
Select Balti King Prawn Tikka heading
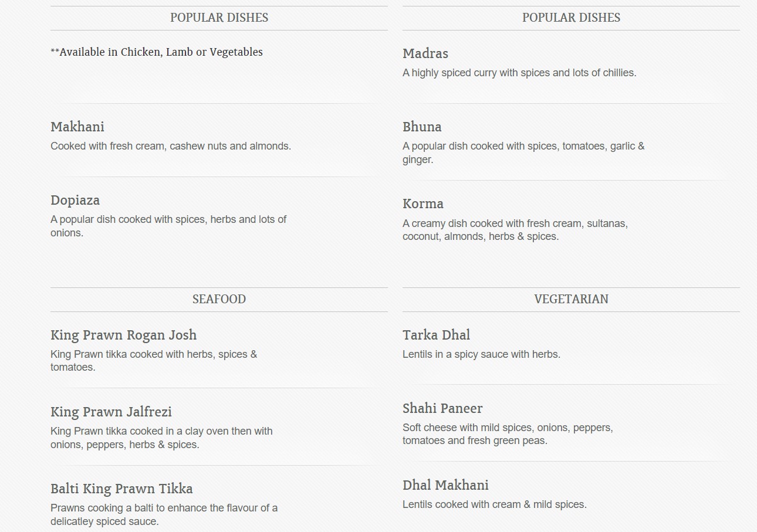121,489
